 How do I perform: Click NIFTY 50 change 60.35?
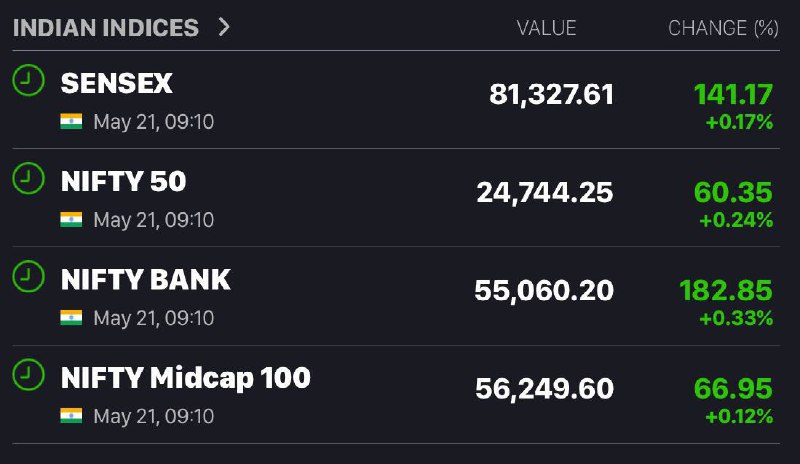(733, 192)
